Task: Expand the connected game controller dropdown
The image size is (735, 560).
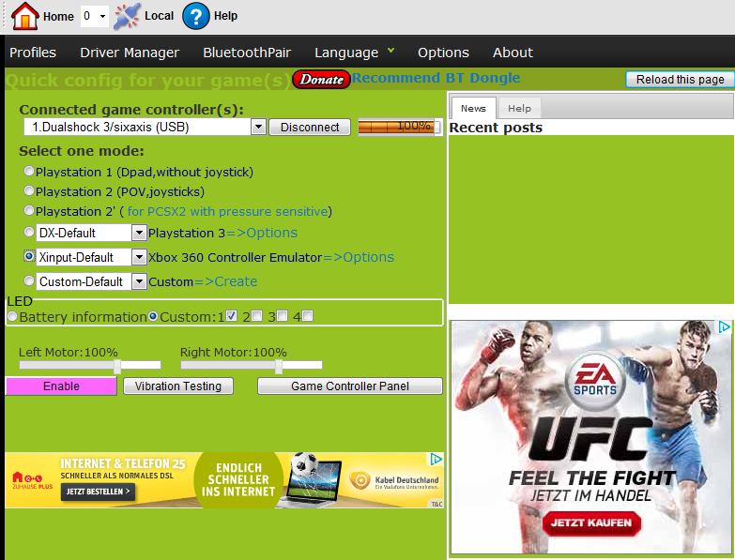Action: [258, 127]
